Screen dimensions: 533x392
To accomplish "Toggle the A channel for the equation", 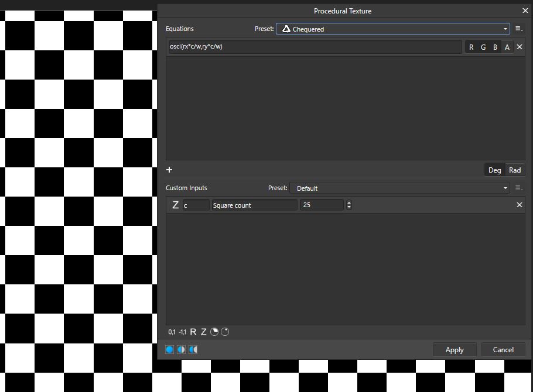I will (x=507, y=47).
